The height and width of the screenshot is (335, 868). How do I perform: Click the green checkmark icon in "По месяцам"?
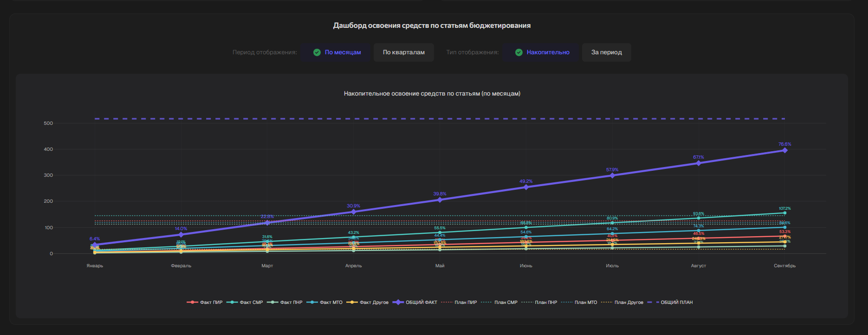coord(317,52)
